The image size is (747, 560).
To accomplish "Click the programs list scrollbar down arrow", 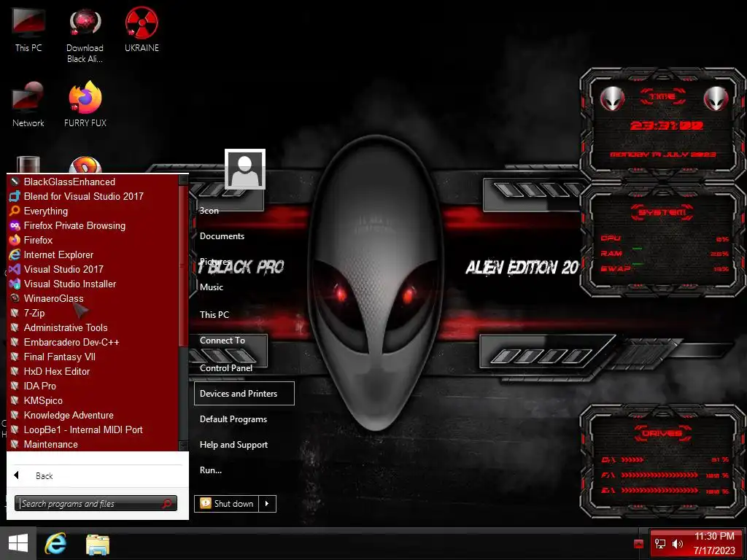I will [183, 446].
